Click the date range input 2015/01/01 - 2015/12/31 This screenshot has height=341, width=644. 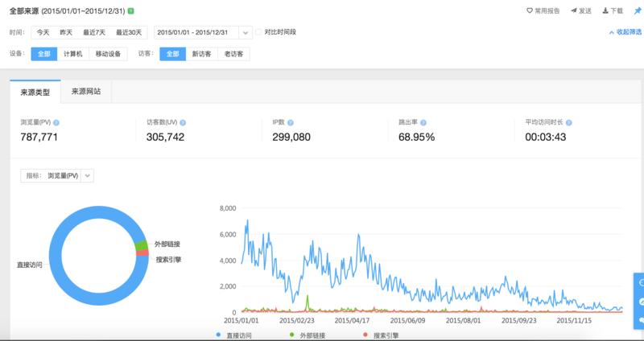[196, 32]
